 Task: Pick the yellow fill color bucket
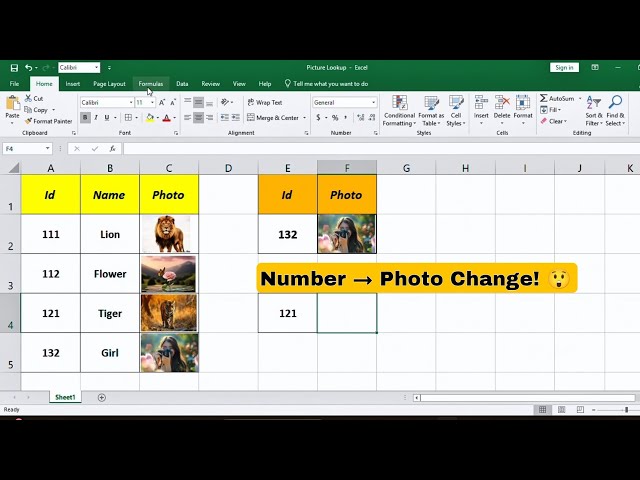(x=150, y=118)
